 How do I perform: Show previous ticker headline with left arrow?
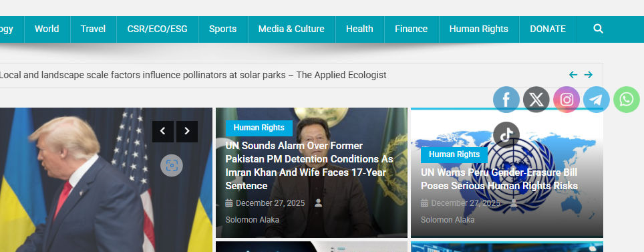573,75
